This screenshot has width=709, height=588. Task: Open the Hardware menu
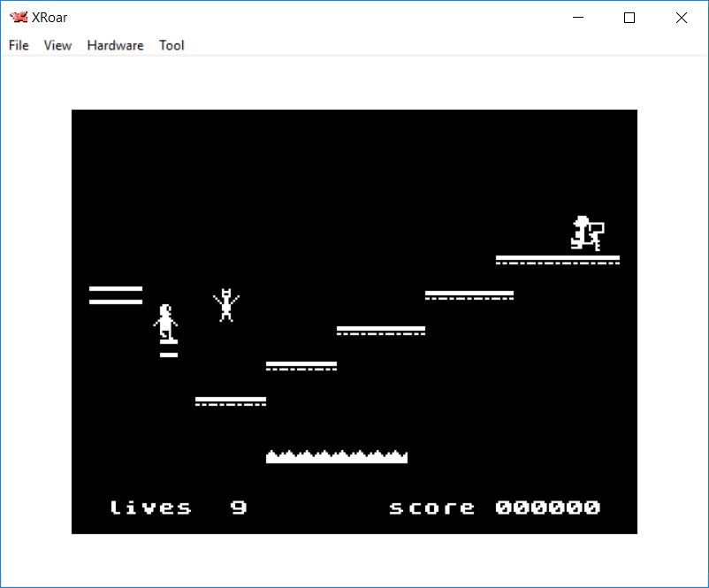(x=115, y=45)
